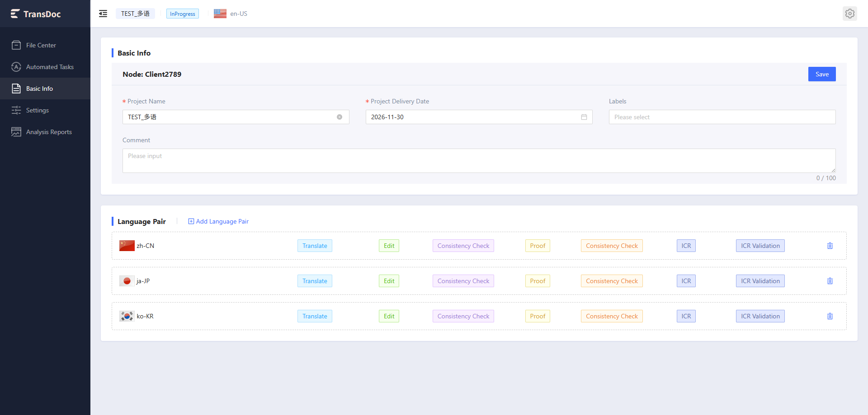The width and height of the screenshot is (868, 415).
Task: Click ICR for zh-CN
Action: [686, 246]
